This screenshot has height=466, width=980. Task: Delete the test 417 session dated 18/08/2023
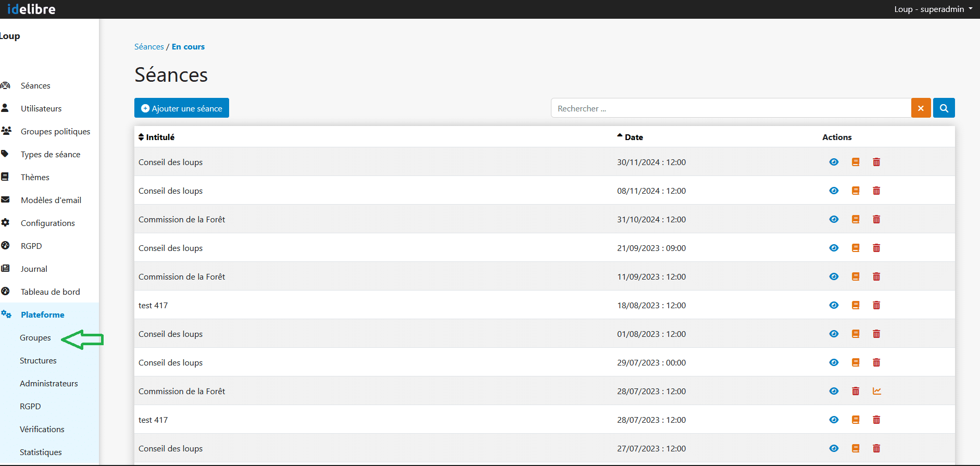[x=876, y=305]
